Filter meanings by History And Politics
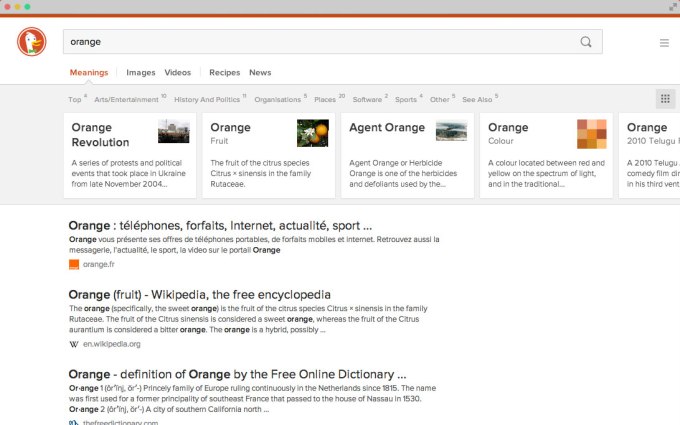680x425 pixels. click(x=207, y=100)
